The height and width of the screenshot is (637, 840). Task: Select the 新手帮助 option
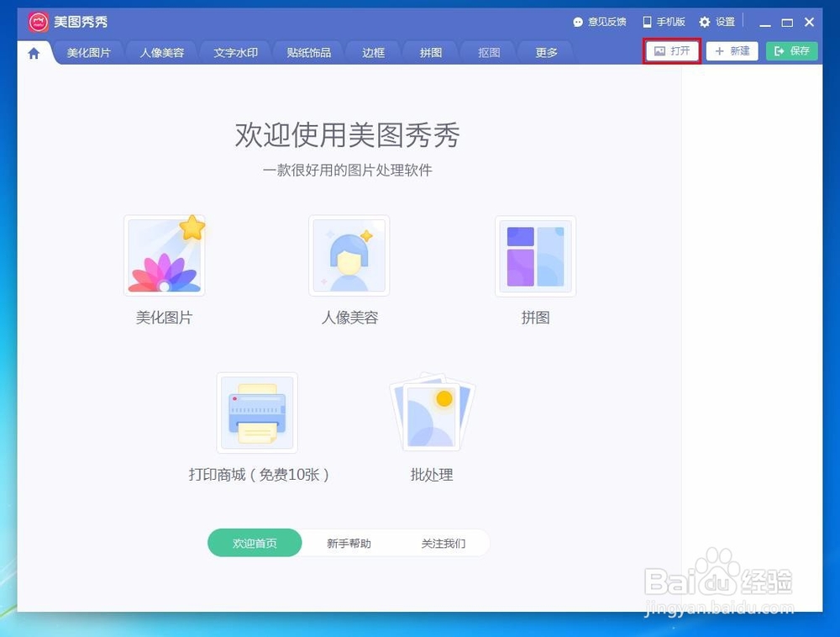(349, 543)
